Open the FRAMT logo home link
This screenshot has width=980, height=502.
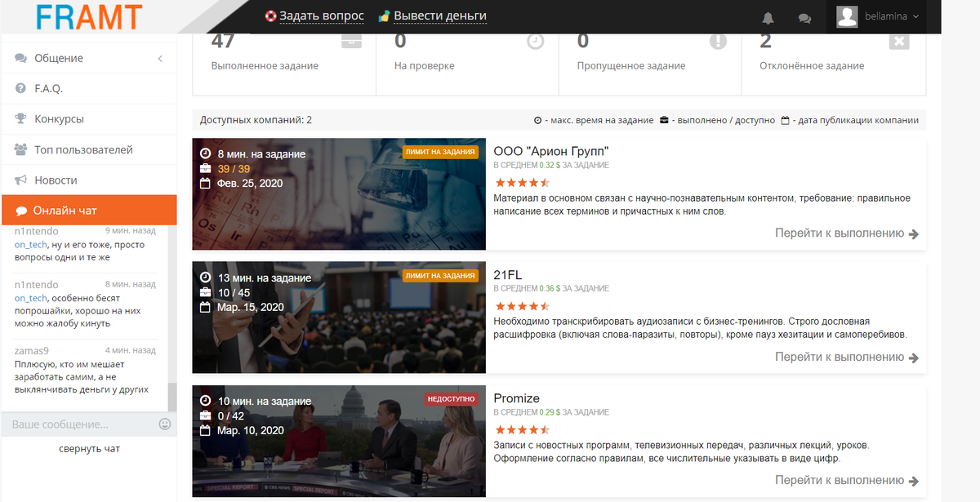[x=89, y=16]
